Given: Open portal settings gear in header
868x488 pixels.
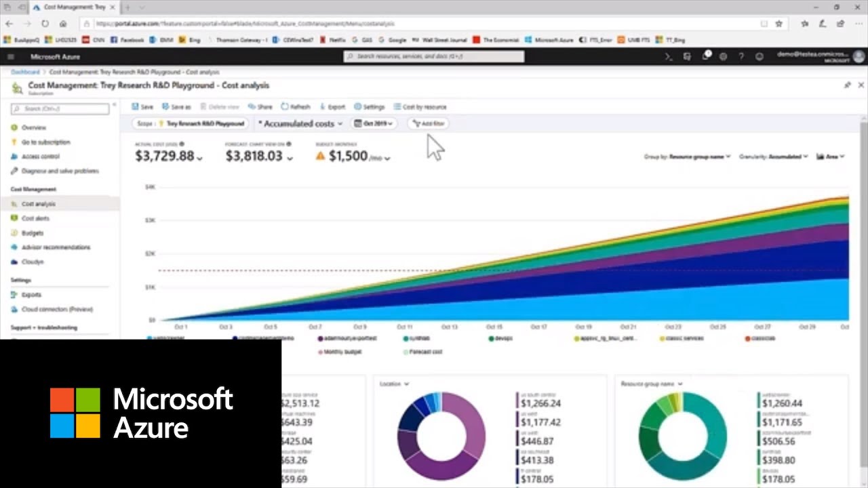Looking at the screenshot, I should click(x=724, y=57).
